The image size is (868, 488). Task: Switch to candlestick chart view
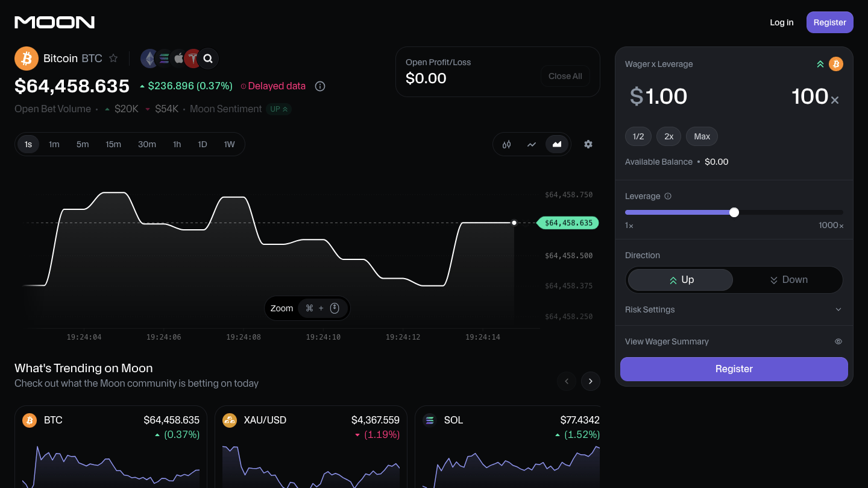point(506,144)
